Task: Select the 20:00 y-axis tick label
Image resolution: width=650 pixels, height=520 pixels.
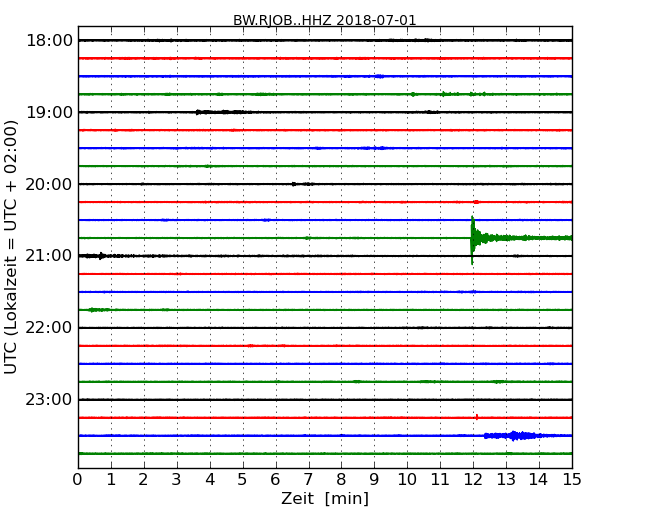Action: click(x=49, y=184)
